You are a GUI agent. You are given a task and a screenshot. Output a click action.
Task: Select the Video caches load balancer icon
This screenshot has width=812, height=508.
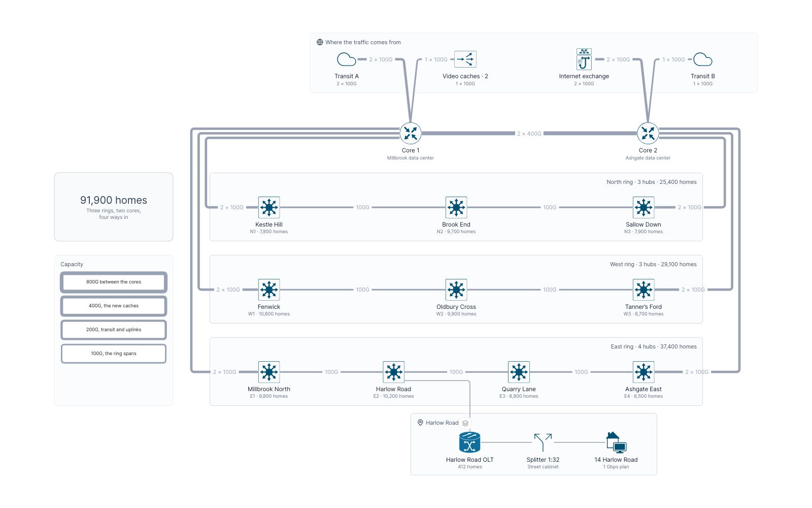[x=465, y=59]
